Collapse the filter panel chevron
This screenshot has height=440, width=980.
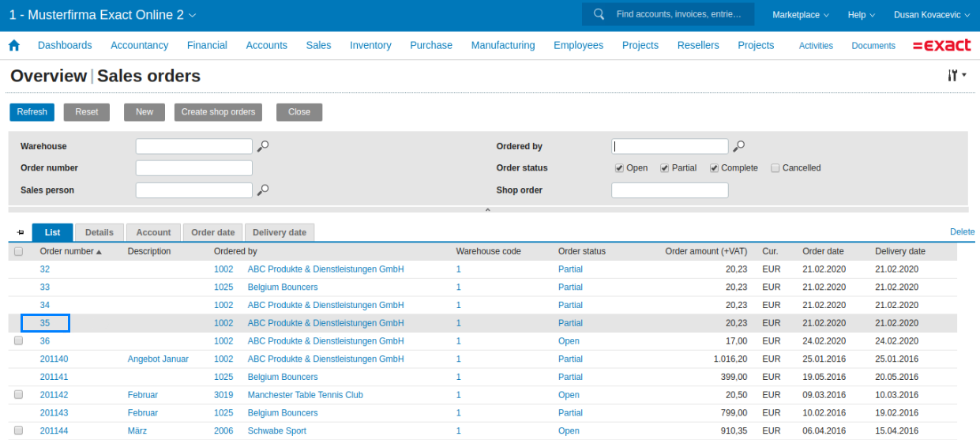pos(487,210)
